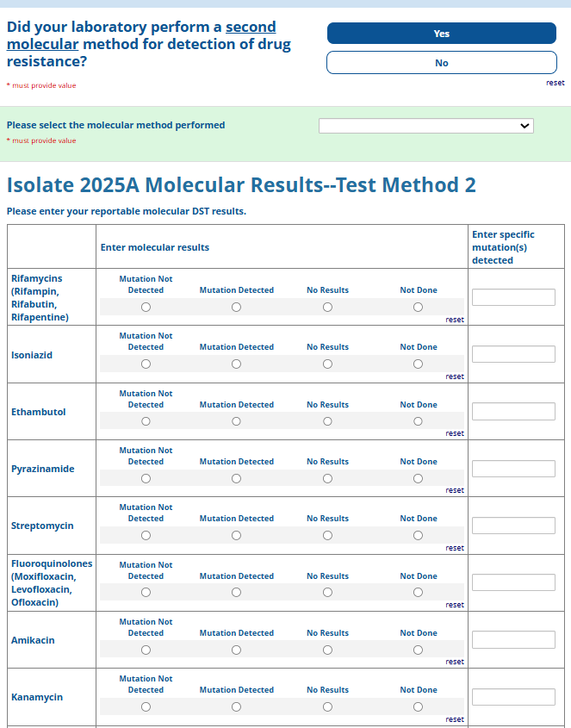Select Not Done for Pyrazinamide
The height and width of the screenshot is (728, 571).
pos(418,478)
